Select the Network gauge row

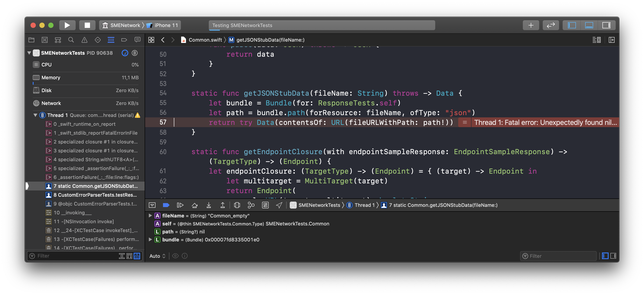pos(86,103)
